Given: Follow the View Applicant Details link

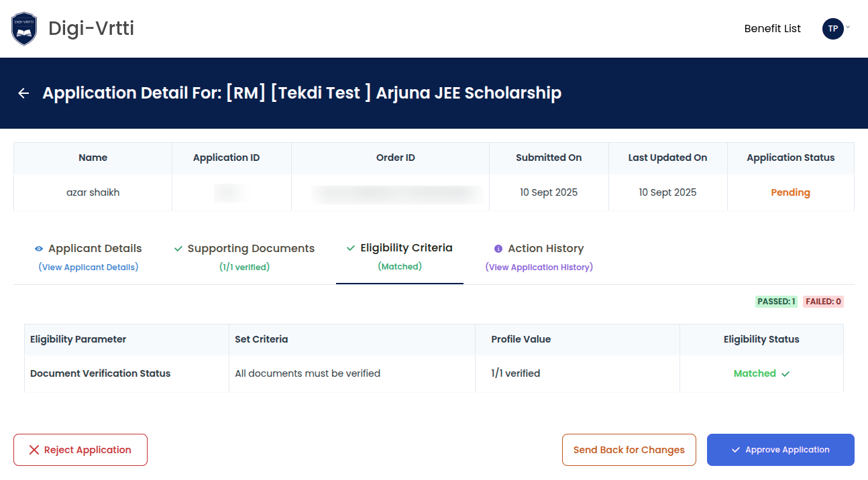Looking at the screenshot, I should (89, 267).
